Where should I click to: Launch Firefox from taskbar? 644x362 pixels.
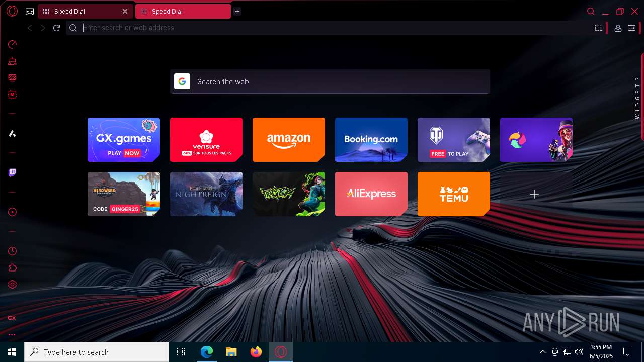coord(256,352)
